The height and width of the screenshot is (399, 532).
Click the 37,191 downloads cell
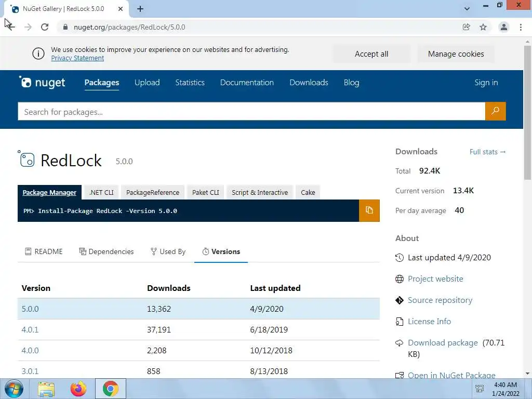pyautogui.click(x=159, y=329)
